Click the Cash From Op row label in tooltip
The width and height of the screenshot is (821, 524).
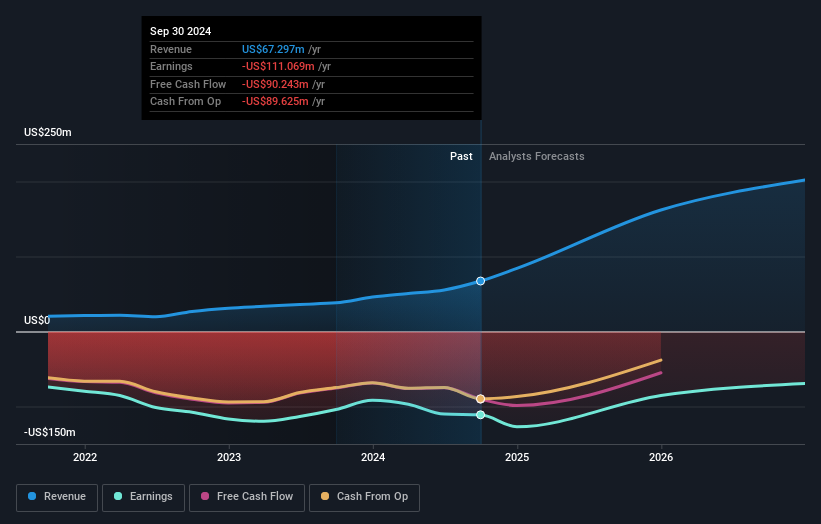[185, 102]
